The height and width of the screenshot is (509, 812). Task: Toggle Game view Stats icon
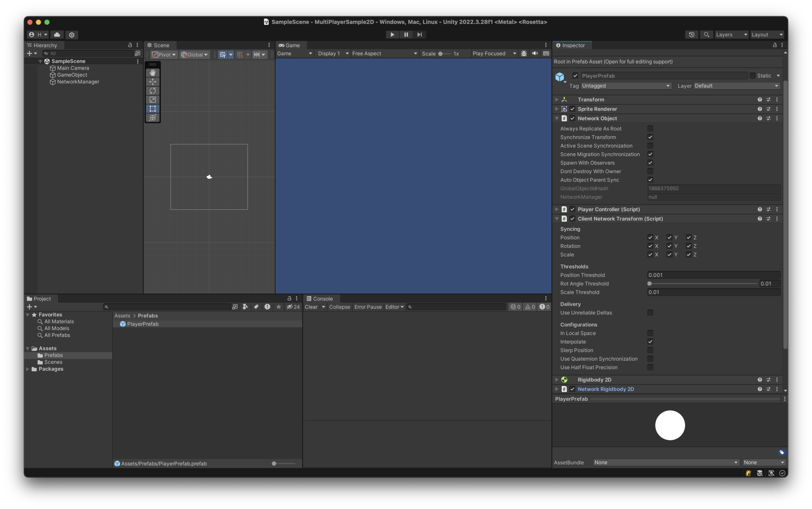(x=546, y=54)
